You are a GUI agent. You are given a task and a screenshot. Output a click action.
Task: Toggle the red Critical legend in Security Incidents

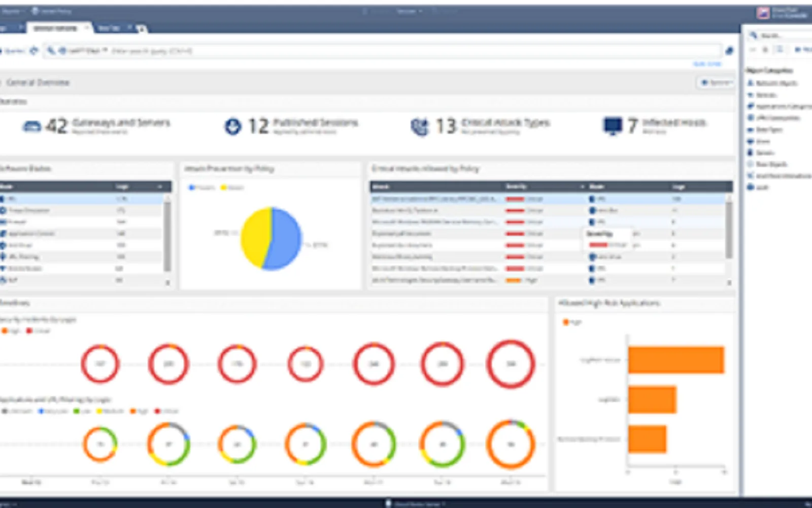(x=38, y=331)
